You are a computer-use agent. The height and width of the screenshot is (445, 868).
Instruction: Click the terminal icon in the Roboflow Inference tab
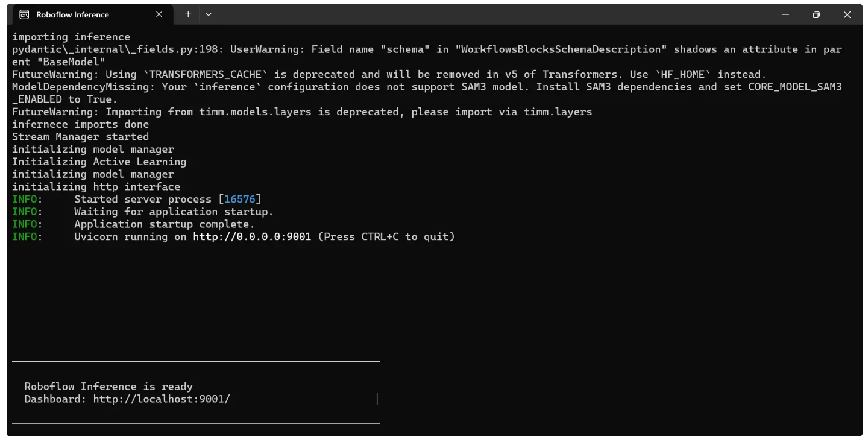coord(25,14)
